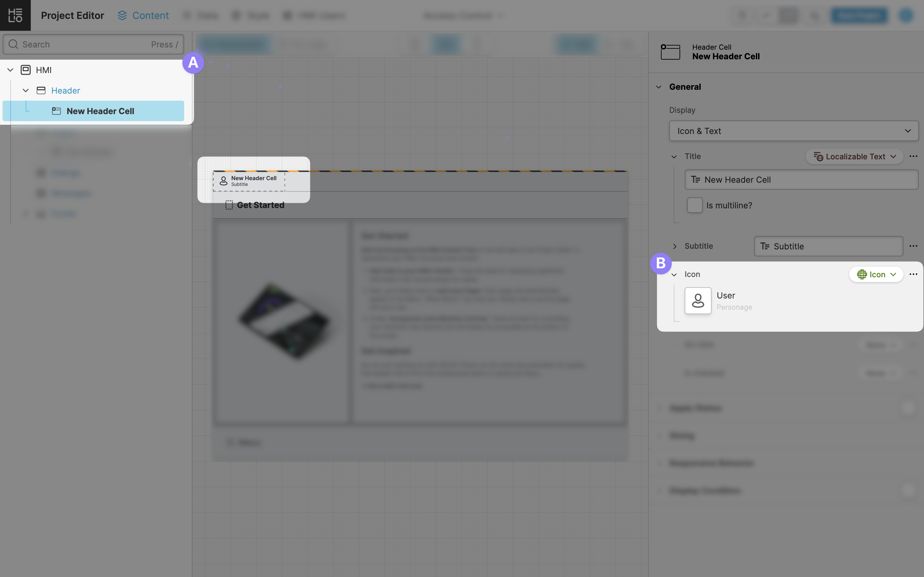Click the Icon row three-dot options icon
Viewport: 924px width, 577px height.
(x=913, y=274)
